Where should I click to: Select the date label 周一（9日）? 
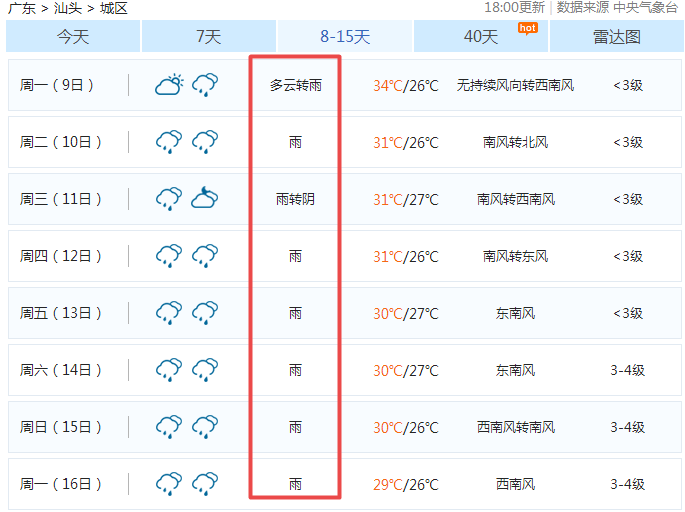click(x=56, y=85)
